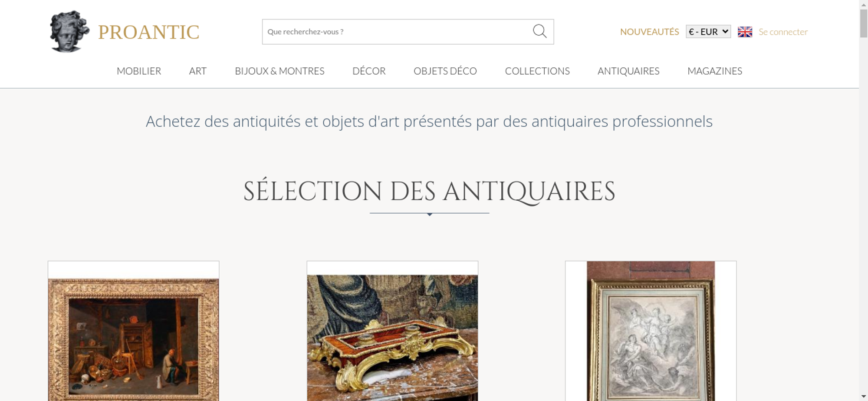
Task: Open the Antiquaires menu
Action: point(628,71)
